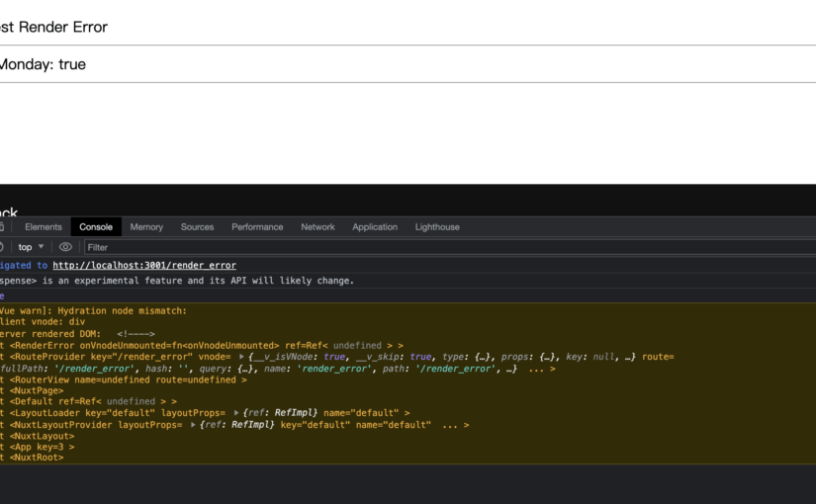Open the Network tab
Screen dimensions: 816x504
[x=317, y=227]
